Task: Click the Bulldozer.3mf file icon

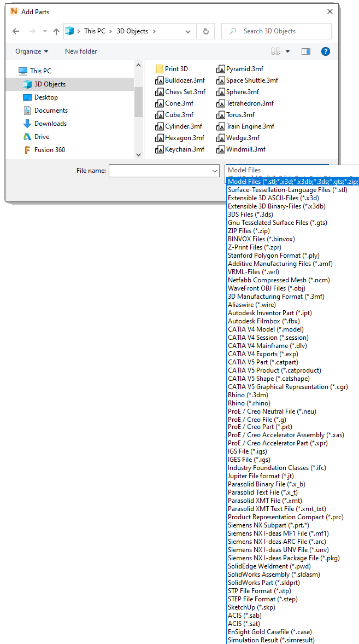Action: (x=160, y=80)
